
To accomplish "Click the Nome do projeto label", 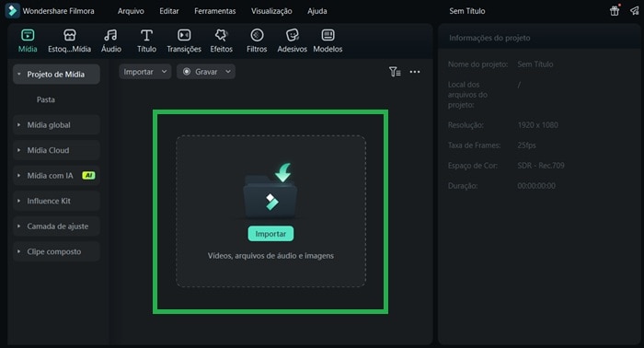I will coord(477,64).
